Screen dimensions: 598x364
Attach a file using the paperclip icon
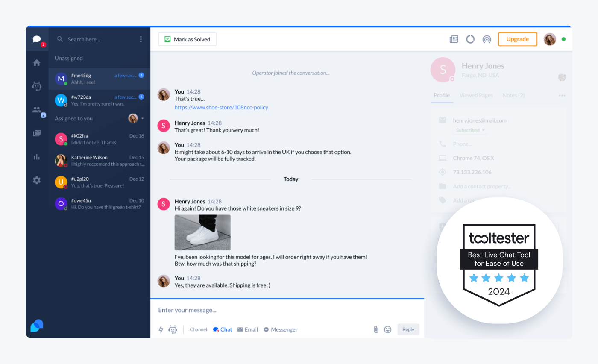(x=376, y=329)
